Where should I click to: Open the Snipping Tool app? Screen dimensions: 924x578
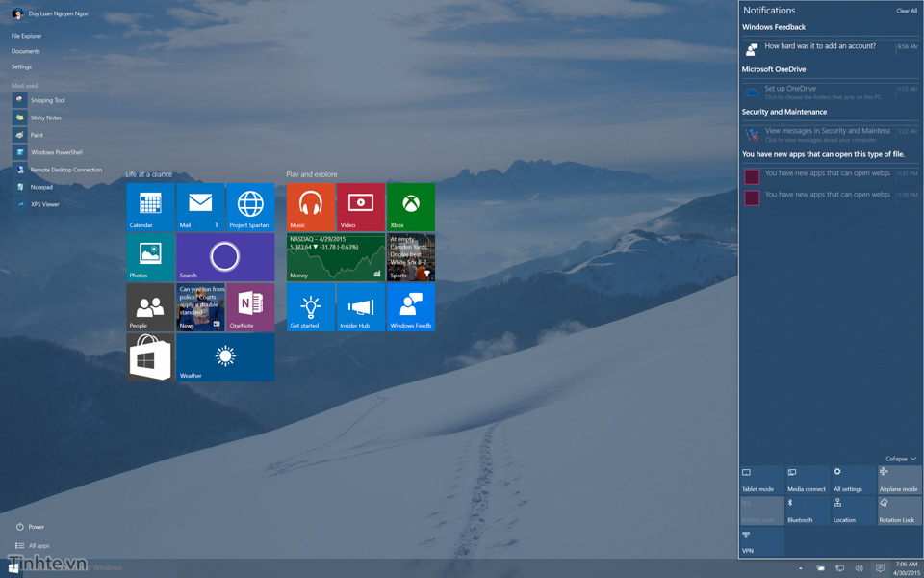tap(38, 100)
